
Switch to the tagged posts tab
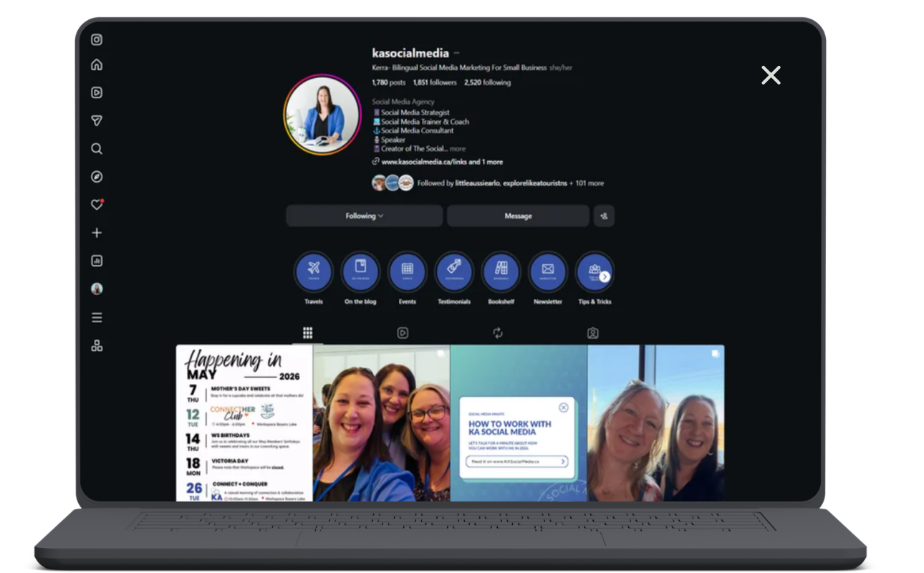[592, 333]
